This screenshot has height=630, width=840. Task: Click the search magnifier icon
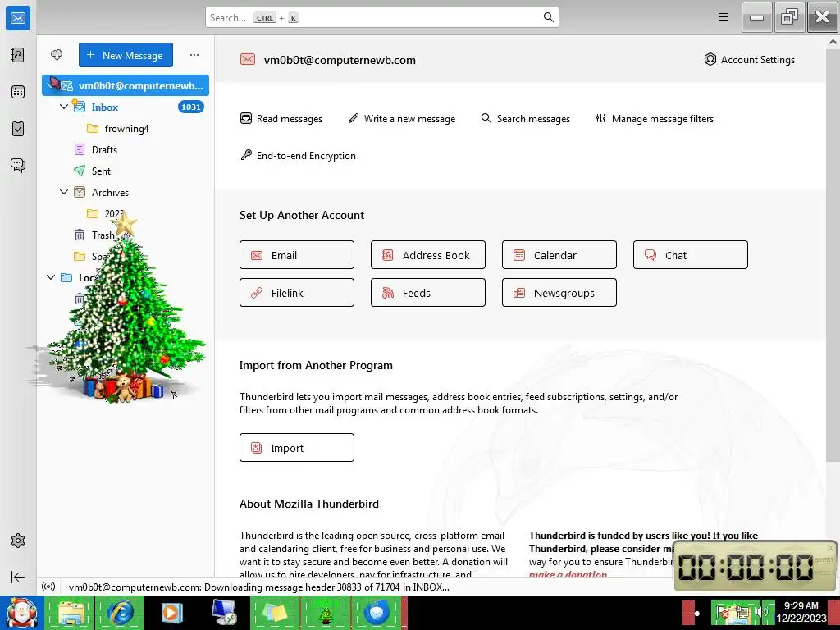point(548,17)
